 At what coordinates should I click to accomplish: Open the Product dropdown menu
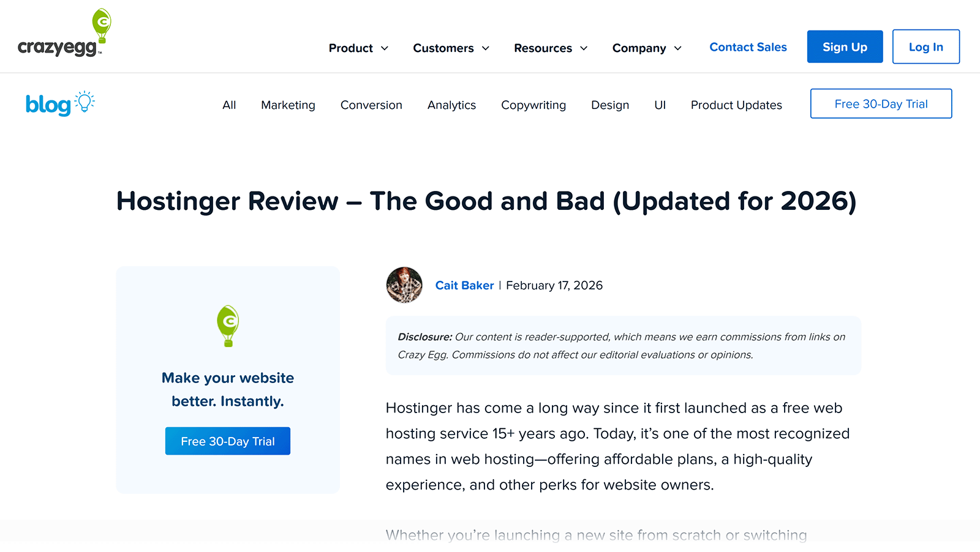(x=358, y=48)
